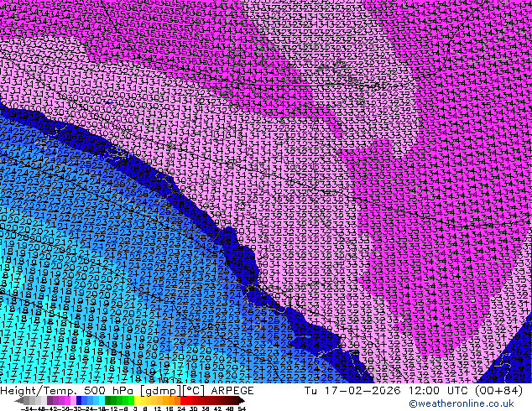The width and height of the screenshot is (532, 411).
Task: Pick the bright red legend swatch at 24
Action: click(x=183, y=400)
